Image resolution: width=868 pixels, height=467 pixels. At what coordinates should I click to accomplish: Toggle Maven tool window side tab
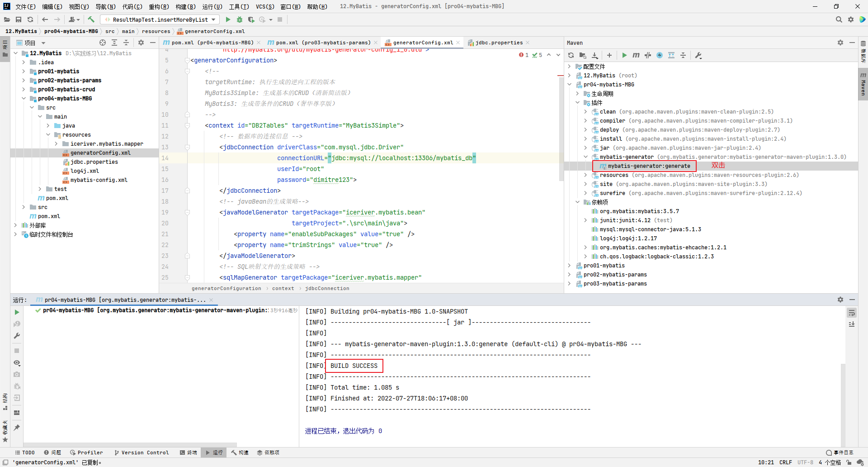(x=863, y=84)
